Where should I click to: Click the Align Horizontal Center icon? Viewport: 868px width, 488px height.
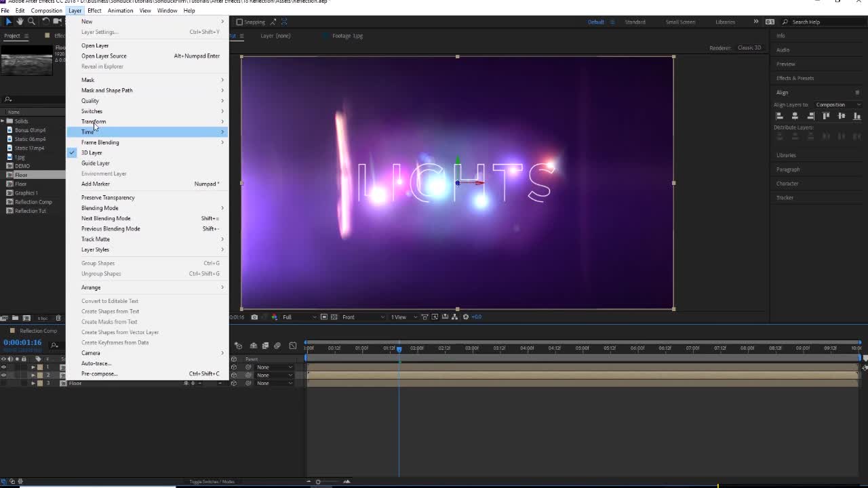click(795, 116)
